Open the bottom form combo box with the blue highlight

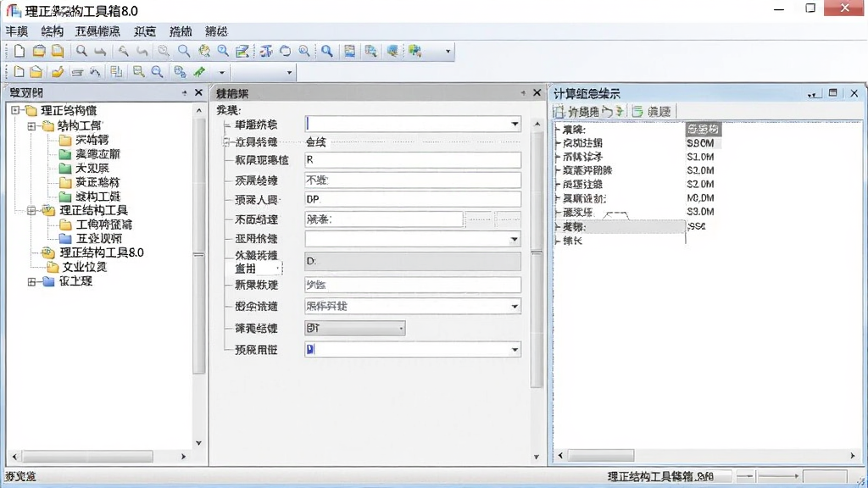click(413, 349)
